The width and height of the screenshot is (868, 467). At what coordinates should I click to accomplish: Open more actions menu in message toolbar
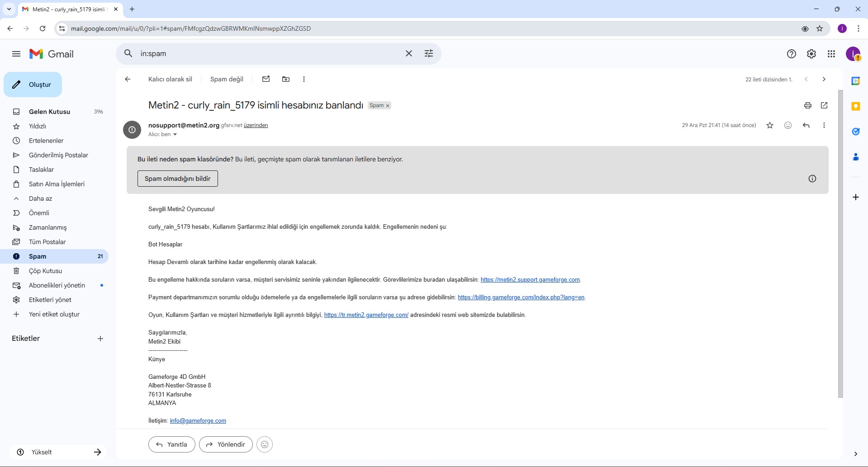tap(304, 79)
